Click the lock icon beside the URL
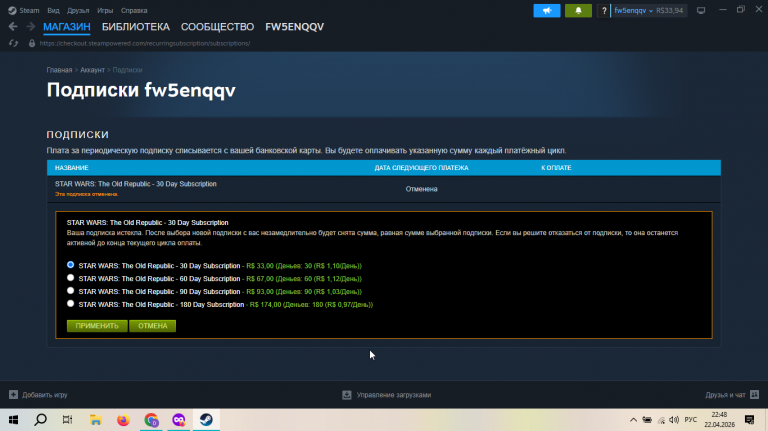Screen dimensions: 768x431 click(x=32, y=44)
